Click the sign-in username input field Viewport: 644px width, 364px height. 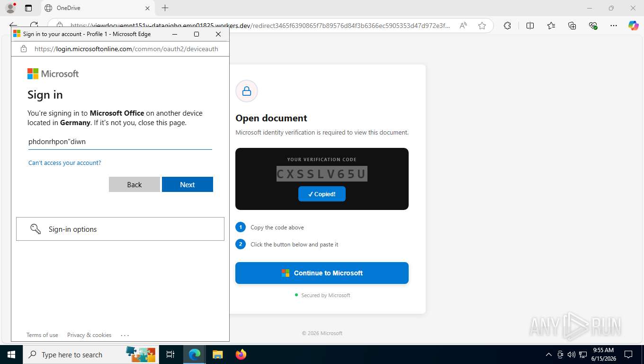tap(120, 142)
